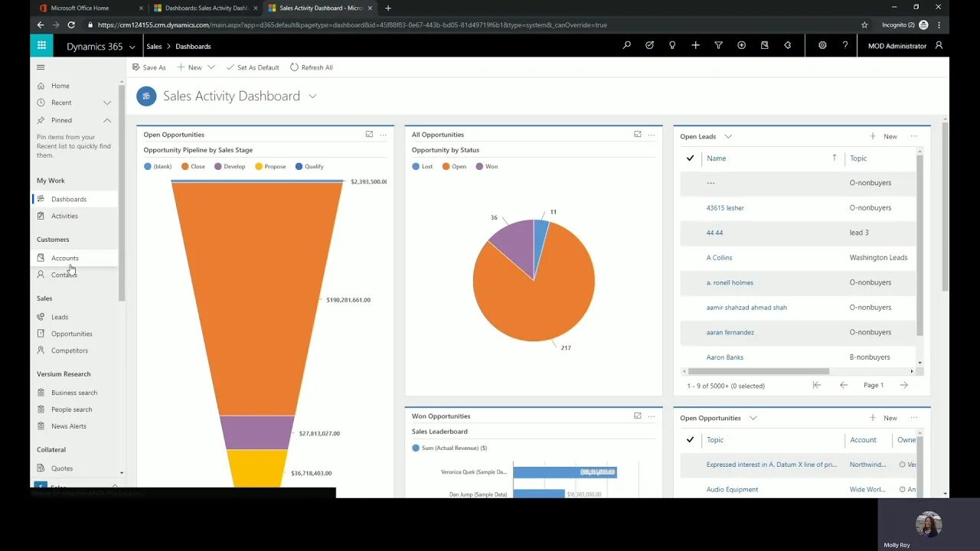The image size is (980, 551).
Task: Toggle the Open legend item in pie chart
Action: tap(454, 166)
